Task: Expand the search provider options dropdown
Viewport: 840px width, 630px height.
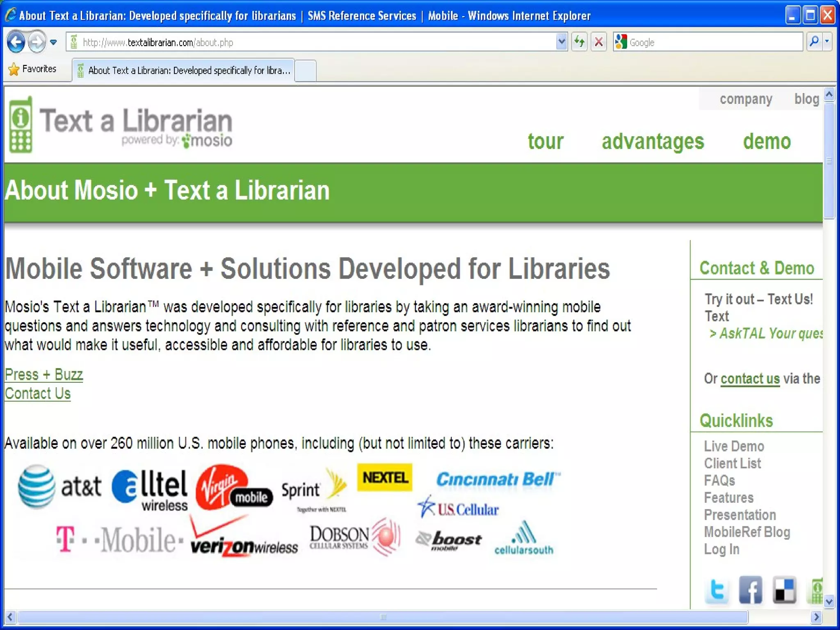Action: coord(827,42)
